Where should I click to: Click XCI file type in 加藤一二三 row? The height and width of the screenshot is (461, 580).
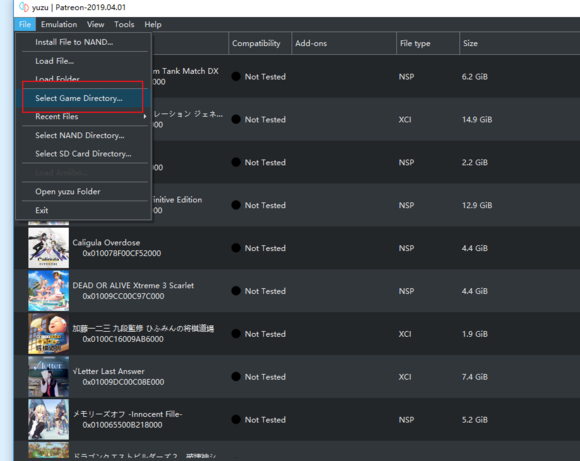(405, 334)
